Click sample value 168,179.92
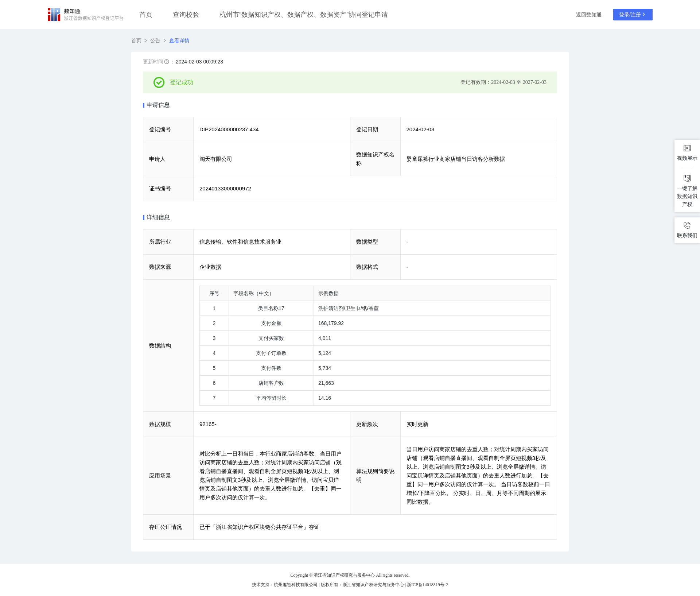This screenshot has height=596, width=700. click(x=331, y=323)
